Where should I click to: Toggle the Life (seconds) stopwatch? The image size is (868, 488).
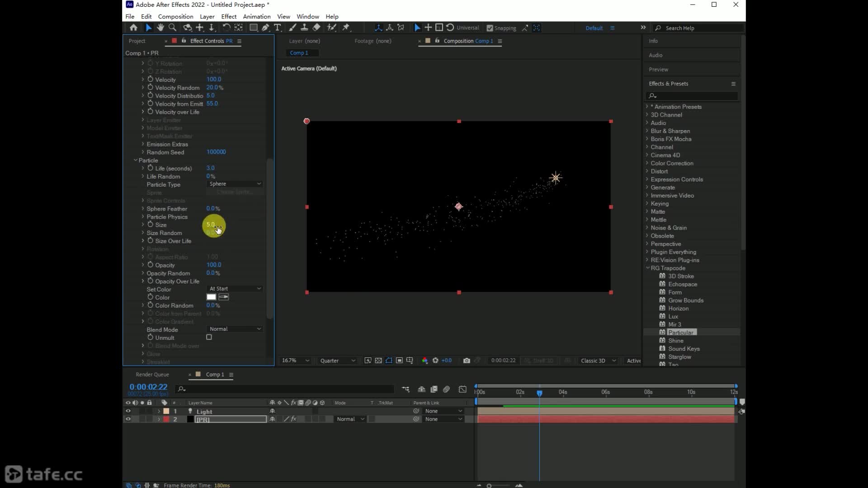[150, 168]
